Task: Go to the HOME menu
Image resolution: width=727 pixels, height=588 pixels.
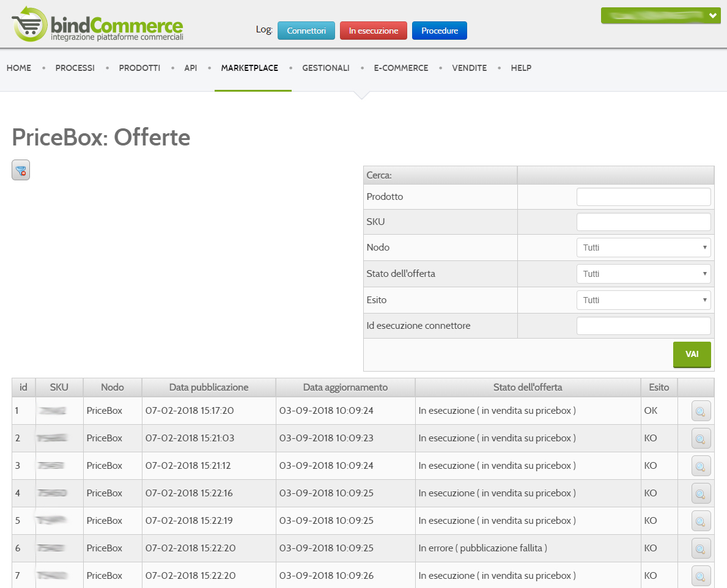Action: [x=19, y=68]
